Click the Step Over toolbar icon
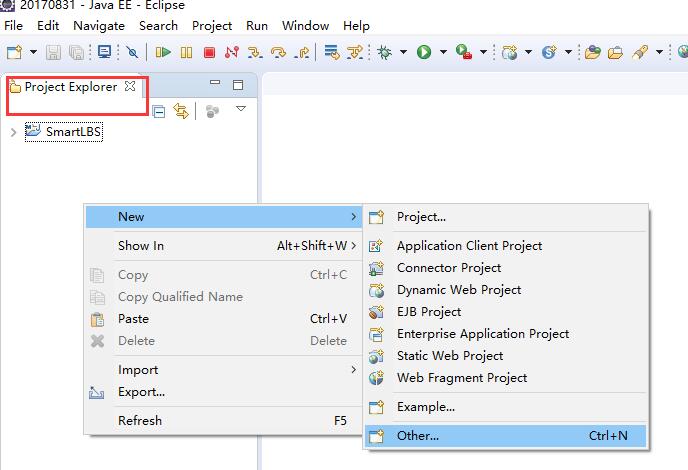 (278, 53)
